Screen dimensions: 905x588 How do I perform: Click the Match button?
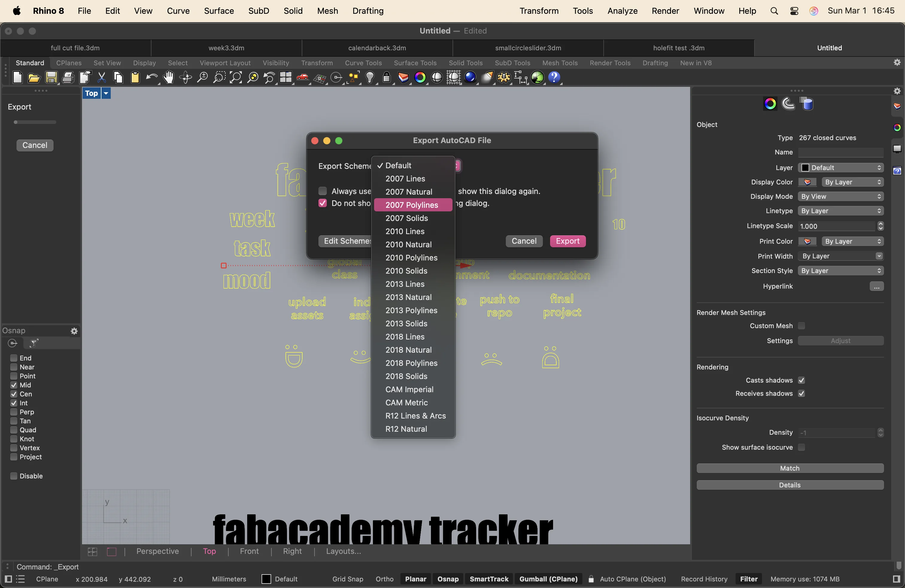(790, 468)
